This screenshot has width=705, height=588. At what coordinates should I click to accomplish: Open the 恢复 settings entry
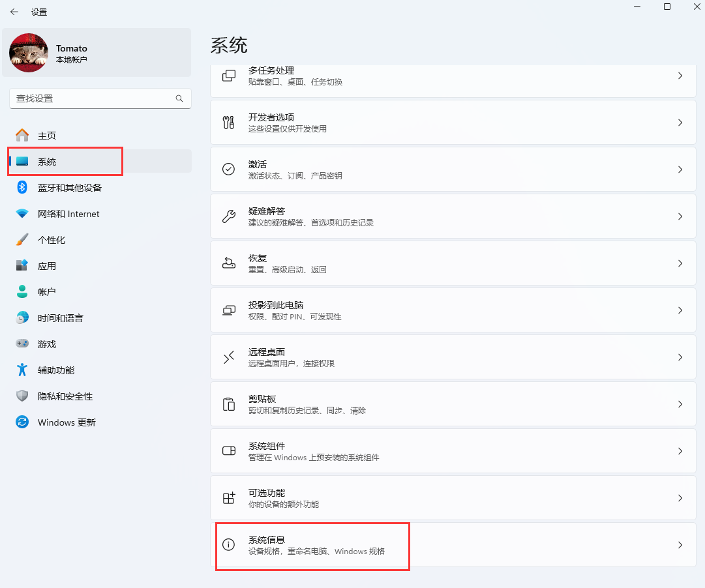(453, 263)
